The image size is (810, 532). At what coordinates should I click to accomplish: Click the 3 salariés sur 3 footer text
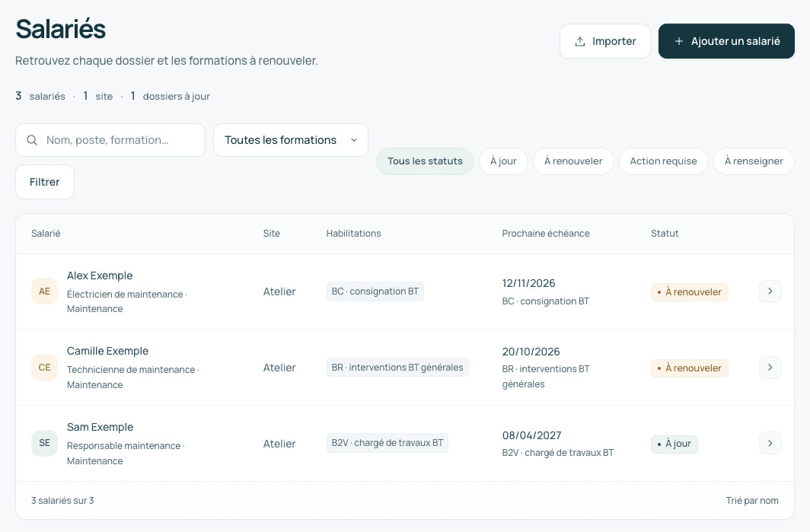click(x=62, y=501)
